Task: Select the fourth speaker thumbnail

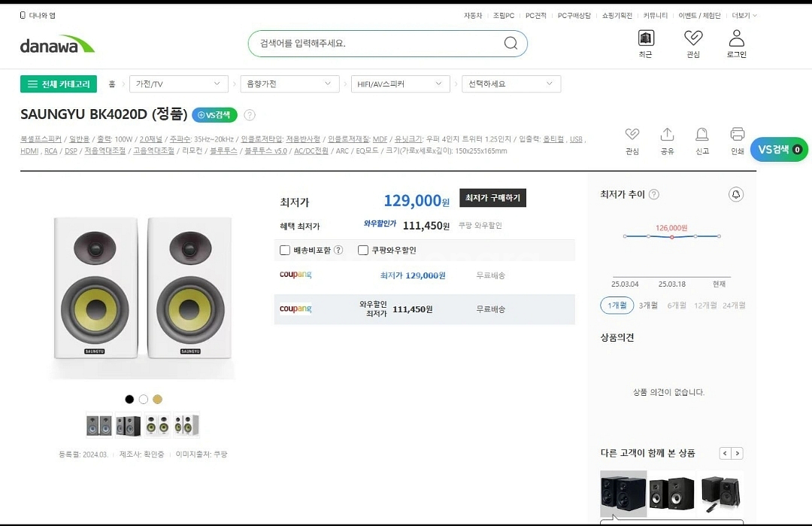Action: (x=186, y=425)
